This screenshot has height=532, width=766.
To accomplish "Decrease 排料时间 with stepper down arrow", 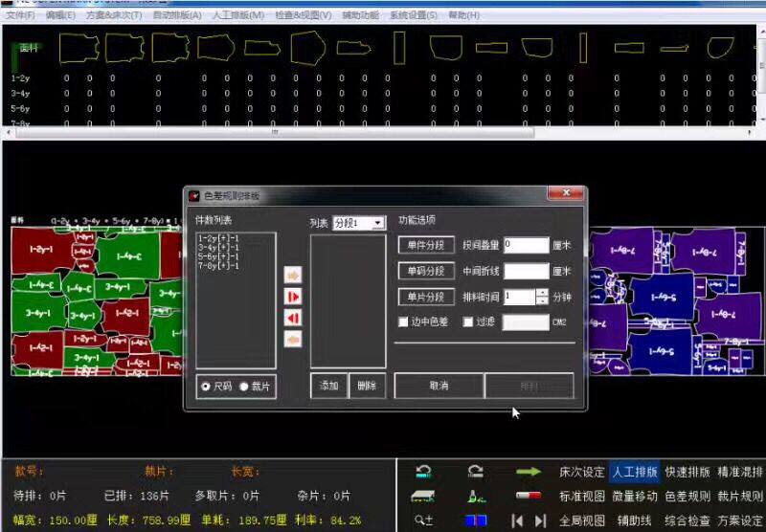I will click(x=542, y=300).
